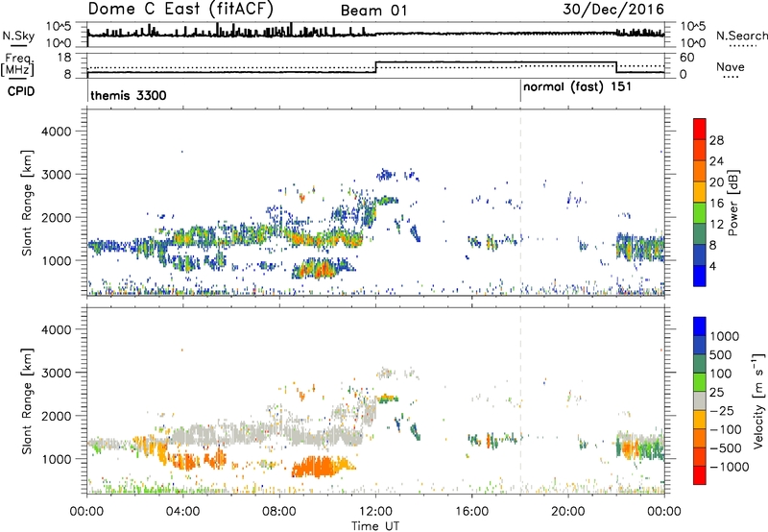
Task: Click the '16:00' time tick label
Action: (x=471, y=512)
